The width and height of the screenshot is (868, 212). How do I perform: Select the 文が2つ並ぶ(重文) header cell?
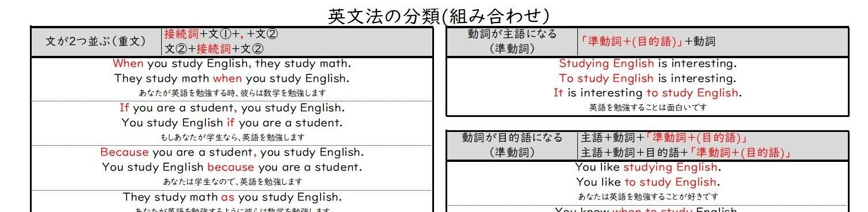96,41
